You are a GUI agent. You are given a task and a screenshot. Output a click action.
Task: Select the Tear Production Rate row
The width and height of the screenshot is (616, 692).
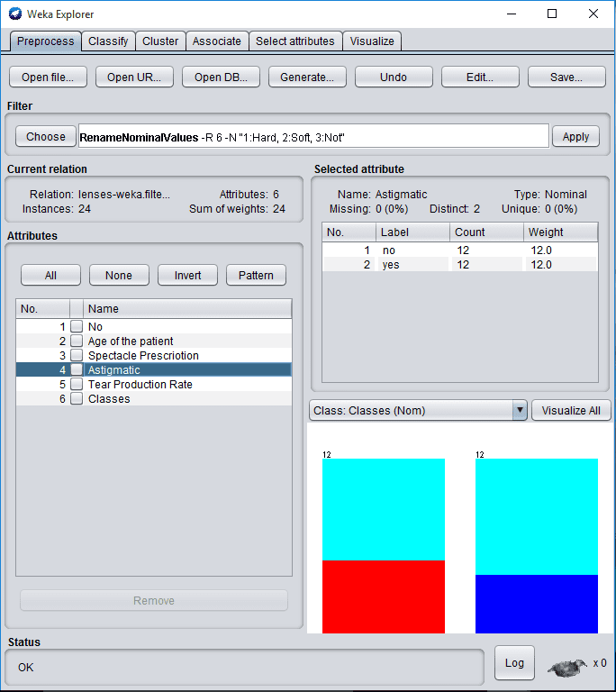coord(154,385)
